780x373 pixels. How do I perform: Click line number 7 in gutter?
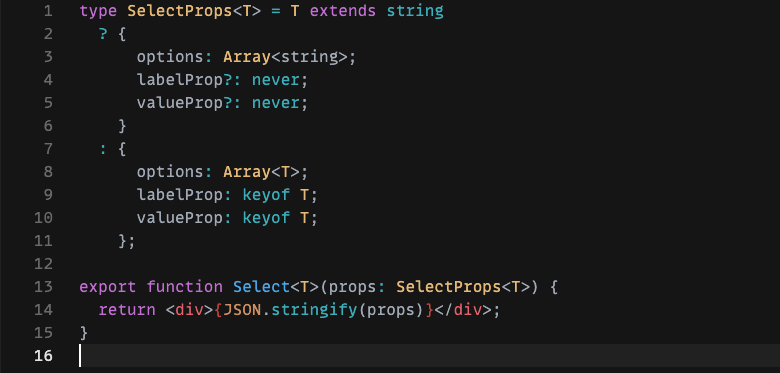(x=48, y=149)
